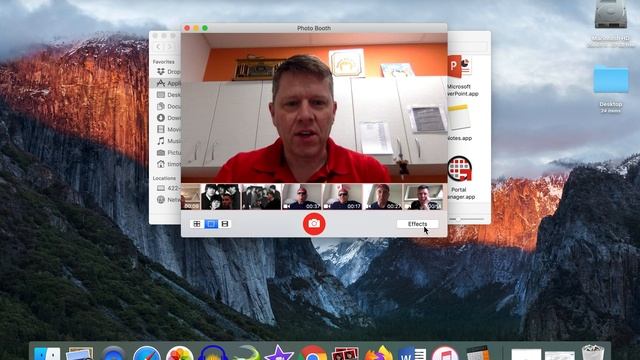The width and height of the screenshot is (640, 360).
Task: Select the computer drive under Locations
Action: pyautogui.click(x=168, y=188)
